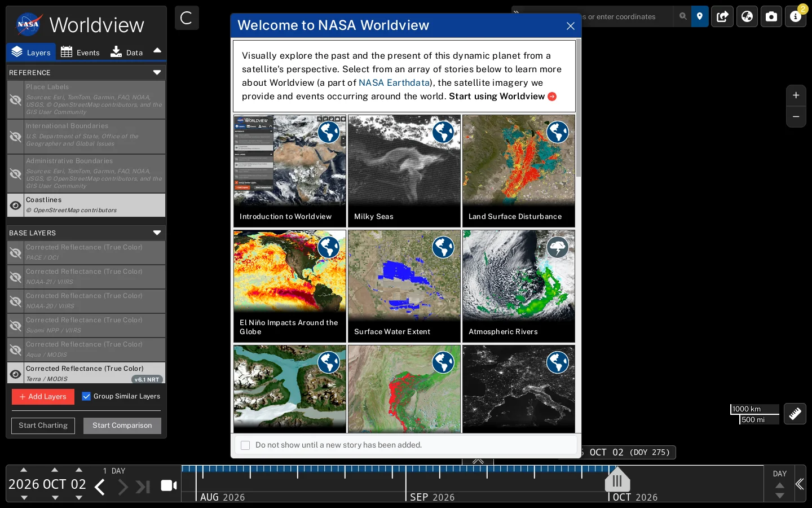812x508 pixels.
Task: Show the Place Labels layer
Action: click(16, 100)
